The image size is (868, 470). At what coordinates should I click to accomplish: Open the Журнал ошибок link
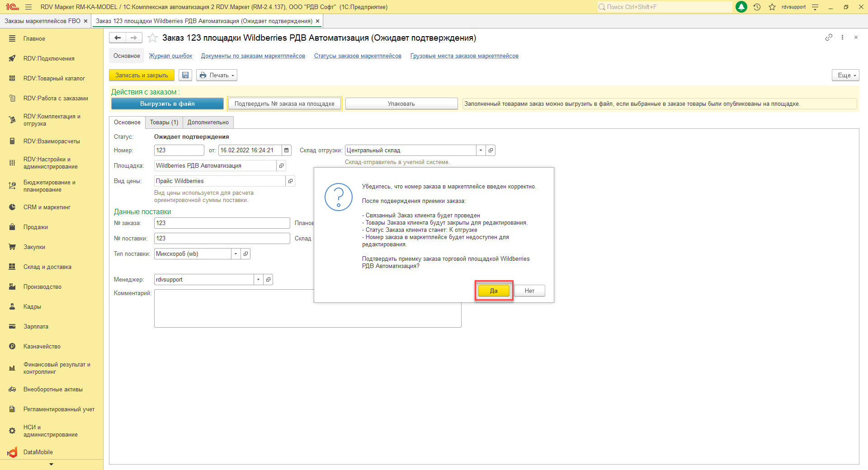[171, 56]
